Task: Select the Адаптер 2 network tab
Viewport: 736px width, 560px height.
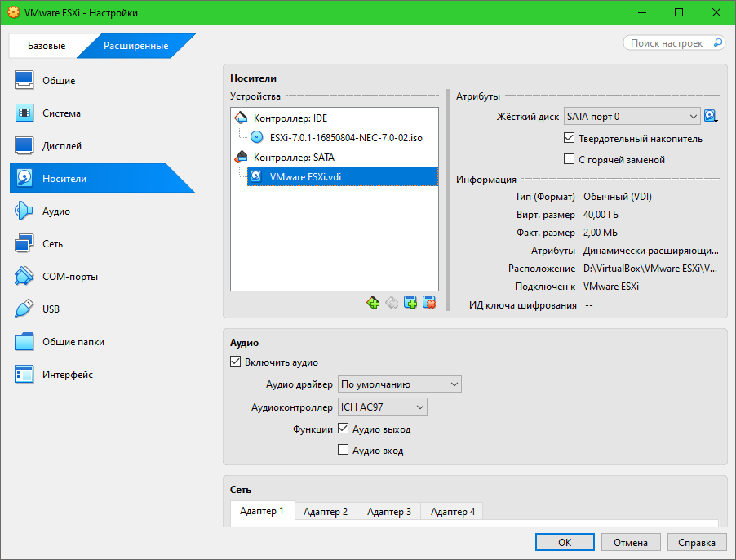Action: (x=326, y=512)
